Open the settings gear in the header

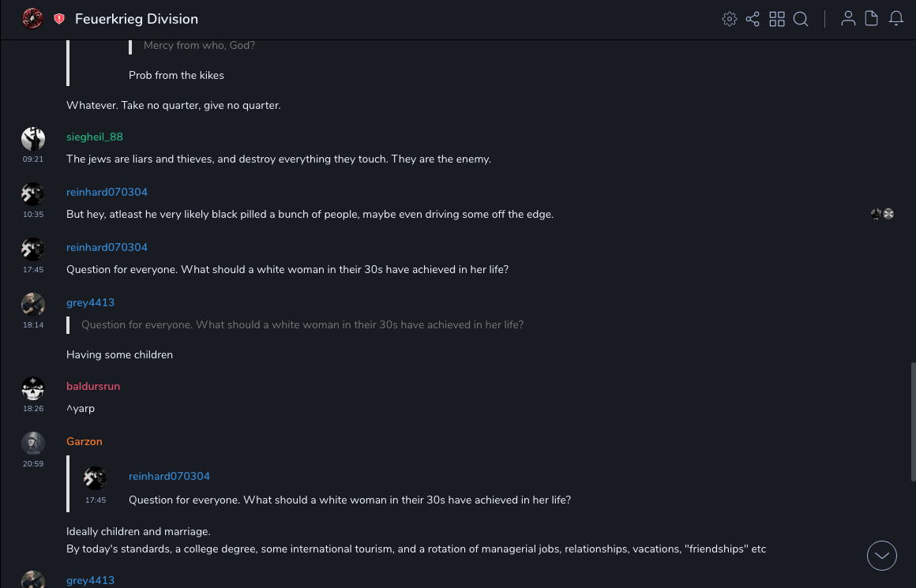pyautogui.click(x=730, y=19)
